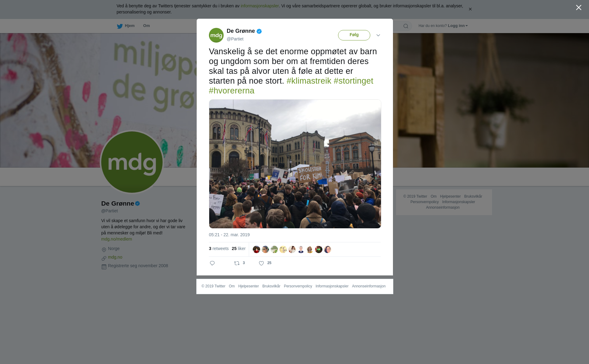Click the mdg avatar in the tweet header
This screenshot has width=589, height=364.
216,35
